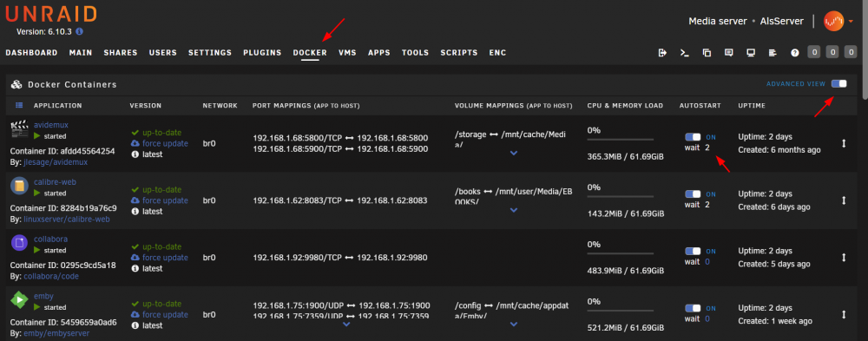Edit the wait value for avidemux

click(707, 148)
